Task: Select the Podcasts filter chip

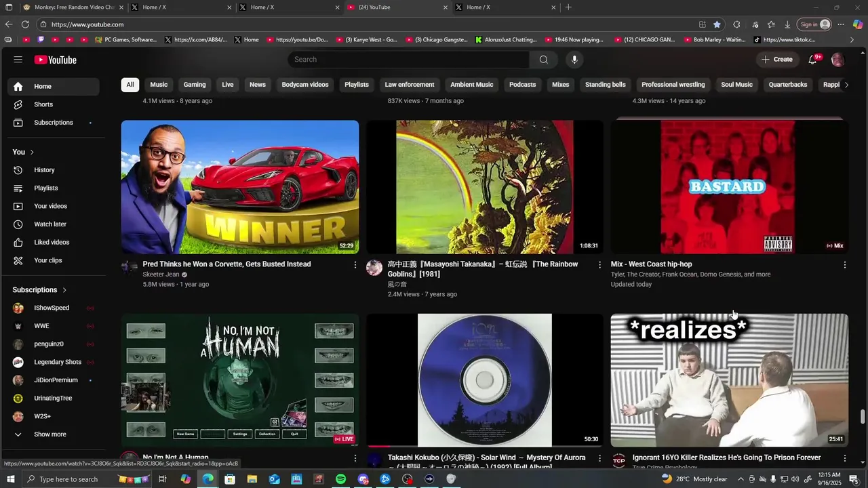Action: point(522,85)
